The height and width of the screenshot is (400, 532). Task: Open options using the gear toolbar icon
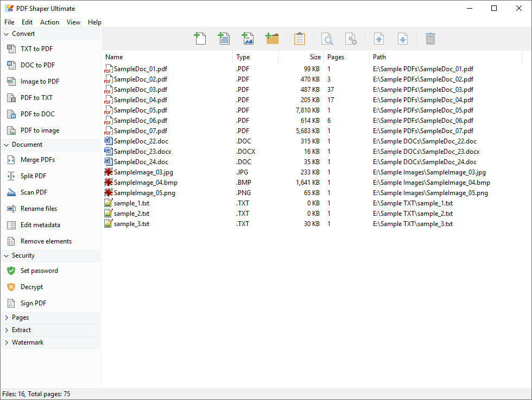(351, 38)
